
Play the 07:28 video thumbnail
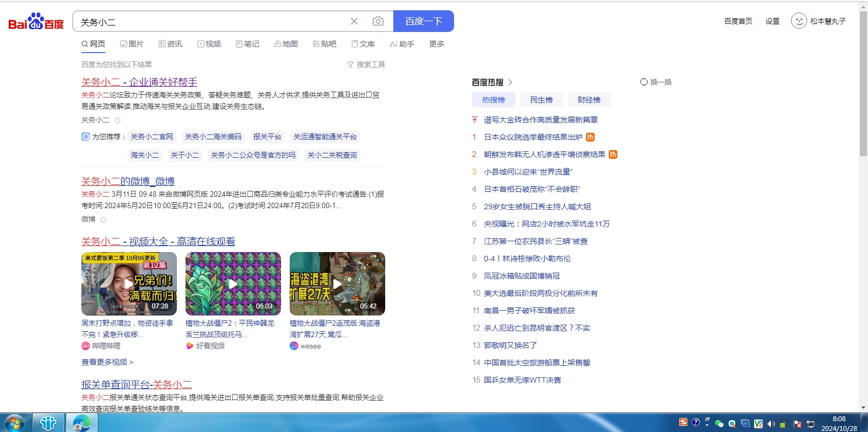129,283
